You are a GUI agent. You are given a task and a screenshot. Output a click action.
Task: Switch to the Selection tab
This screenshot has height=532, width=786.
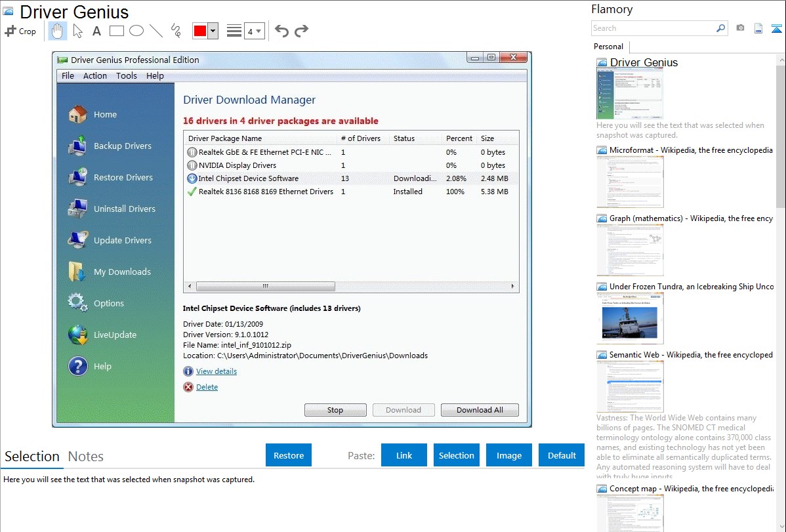(x=32, y=457)
